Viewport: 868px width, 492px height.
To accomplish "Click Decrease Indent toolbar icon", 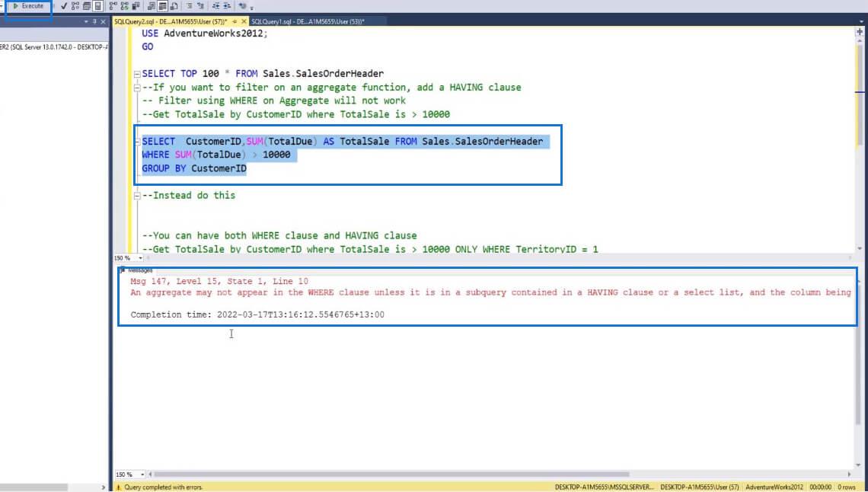I will 215,6.
